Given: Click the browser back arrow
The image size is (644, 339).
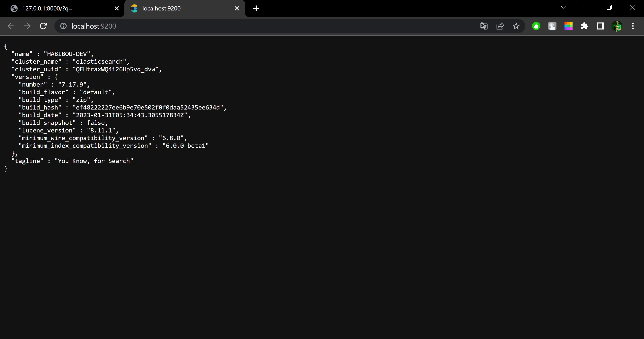Looking at the screenshot, I should pos(11,26).
